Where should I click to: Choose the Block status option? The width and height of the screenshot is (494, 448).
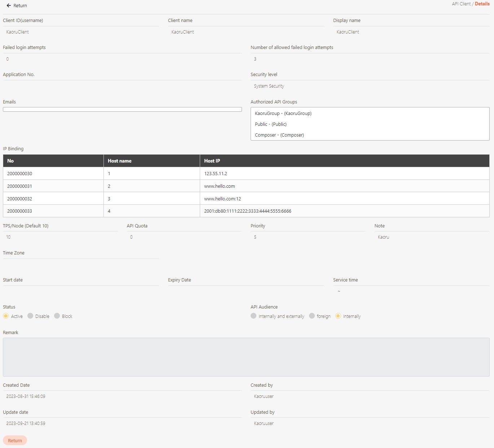tap(57, 316)
